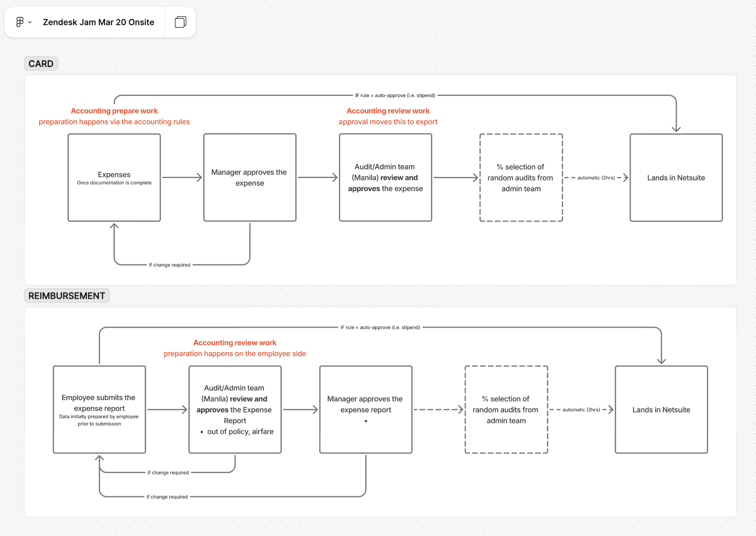Select 'review and approves the Expense Report' box

[x=235, y=409]
